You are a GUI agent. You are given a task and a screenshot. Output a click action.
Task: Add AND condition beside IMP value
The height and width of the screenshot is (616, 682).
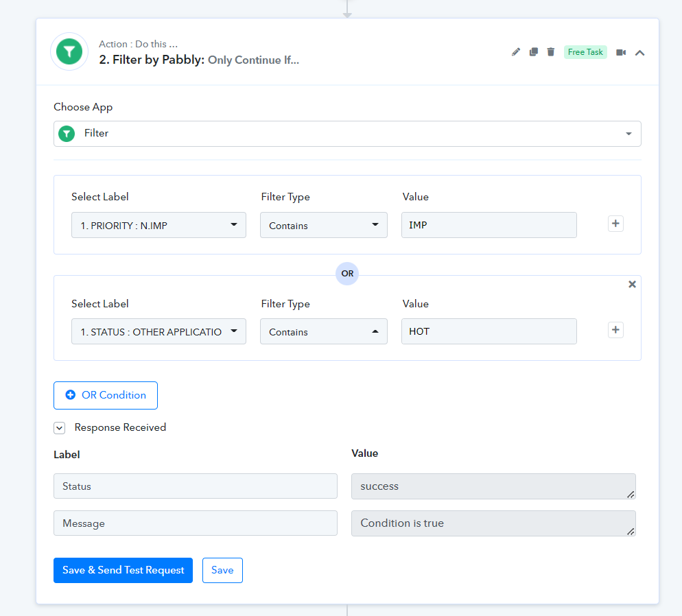pyautogui.click(x=615, y=224)
